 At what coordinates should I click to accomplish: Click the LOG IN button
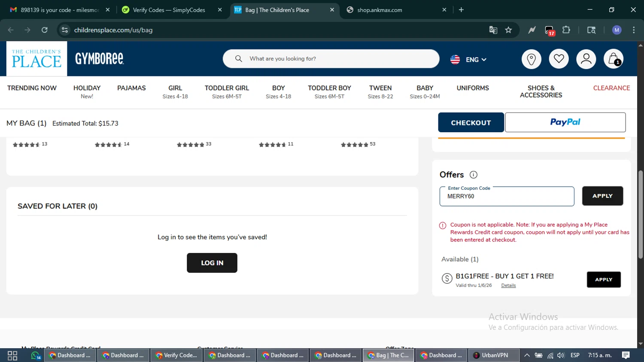pyautogui.click(x=212, y=263)
